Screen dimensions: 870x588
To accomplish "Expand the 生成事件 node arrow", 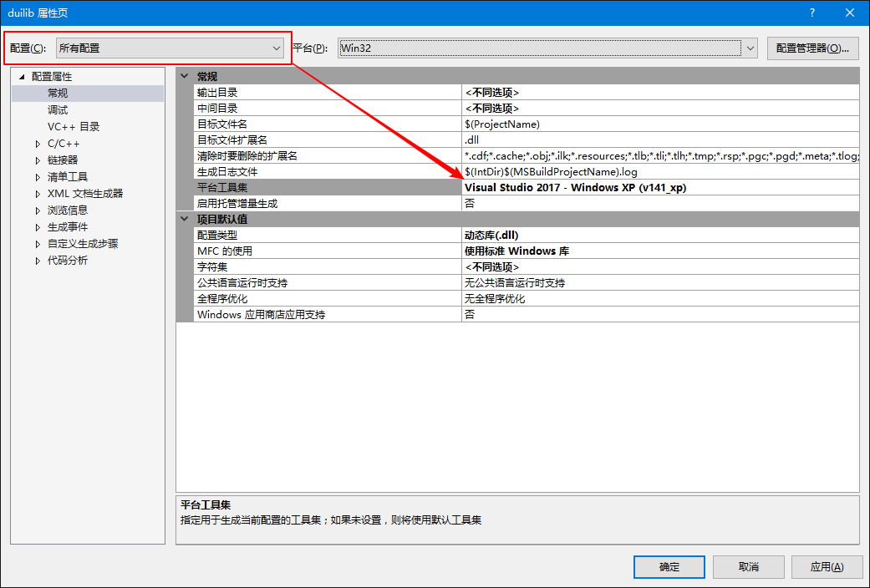I will (x=38, y=227).
